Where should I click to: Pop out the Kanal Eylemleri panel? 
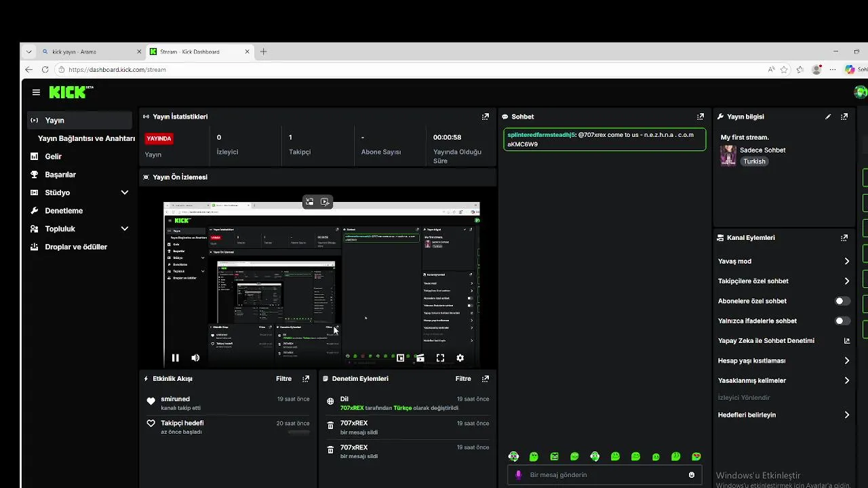(844, 238)
